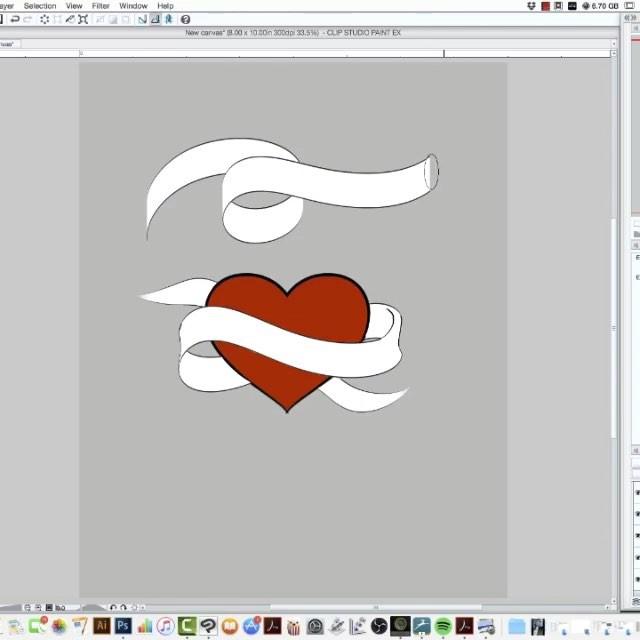Toggle Snap to Ruler icon
This screenshot has height=640, width=640.
142,19
